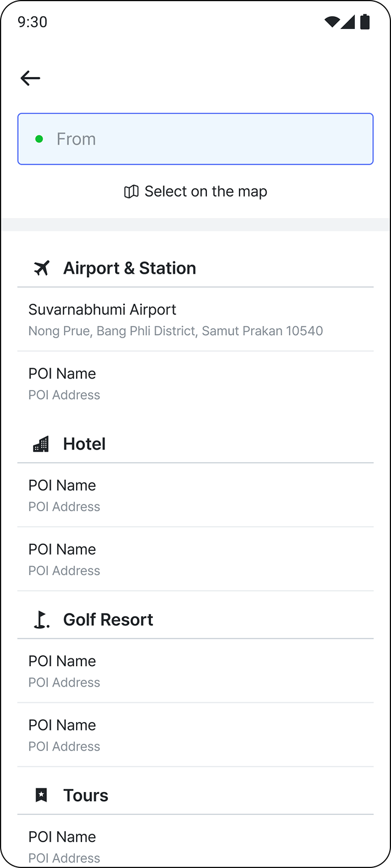Pick second POI Name under Hotel
The height and width of the screenshot is (868, 391).
coord(195,559)
